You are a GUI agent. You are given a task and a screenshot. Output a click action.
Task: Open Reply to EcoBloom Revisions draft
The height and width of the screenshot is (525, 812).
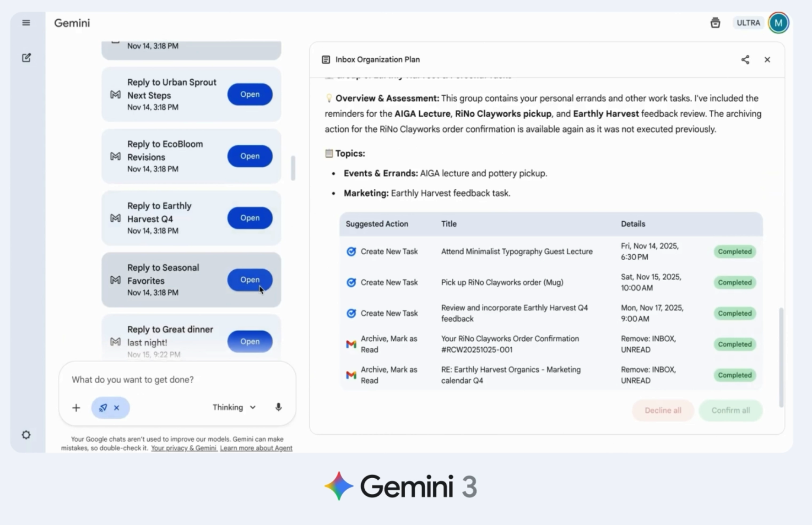click(x=249, y=156)
